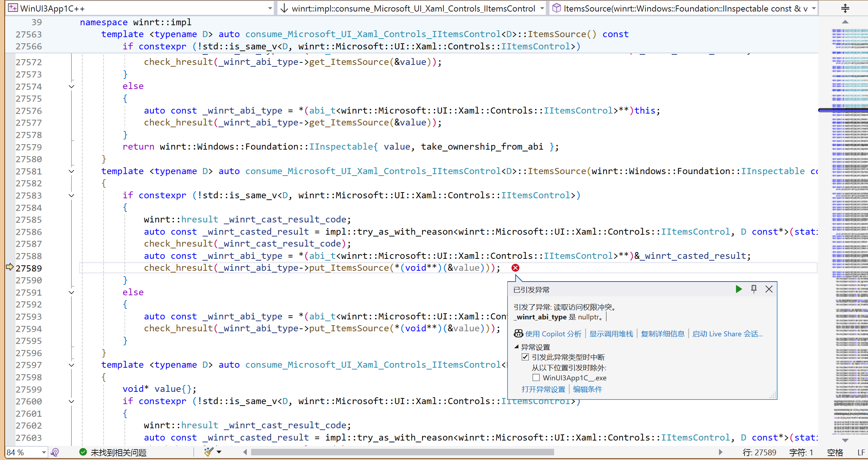Click take_ownership_from_abi on line 27579
Screen dimensions: 868x460
click(482, 147)
